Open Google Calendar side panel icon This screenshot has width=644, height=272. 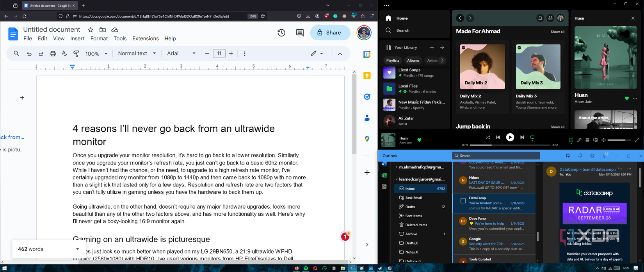pos(367,55)
